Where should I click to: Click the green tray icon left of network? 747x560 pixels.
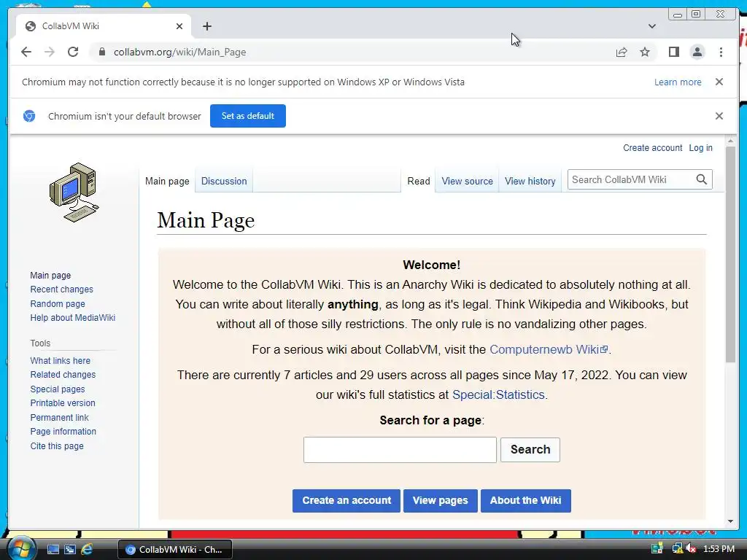point(657,548)
